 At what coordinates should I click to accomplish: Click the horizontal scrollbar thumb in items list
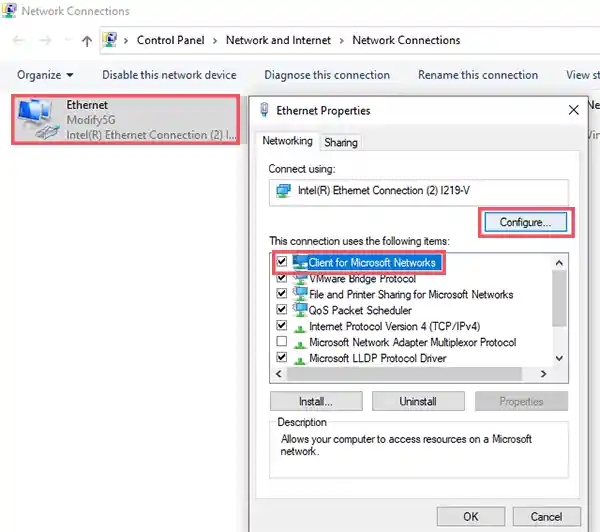pyautogui.click(x=404, y=374)
